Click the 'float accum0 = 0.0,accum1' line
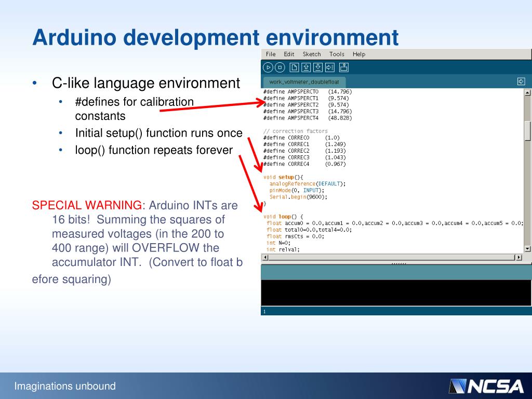532x399 pixels. point(395,223)
